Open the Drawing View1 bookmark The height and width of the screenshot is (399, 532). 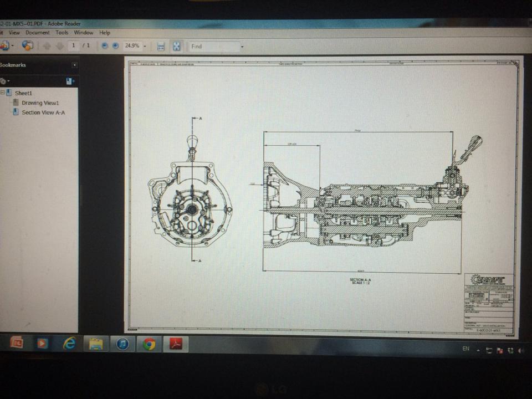click(x=40, y=103)
